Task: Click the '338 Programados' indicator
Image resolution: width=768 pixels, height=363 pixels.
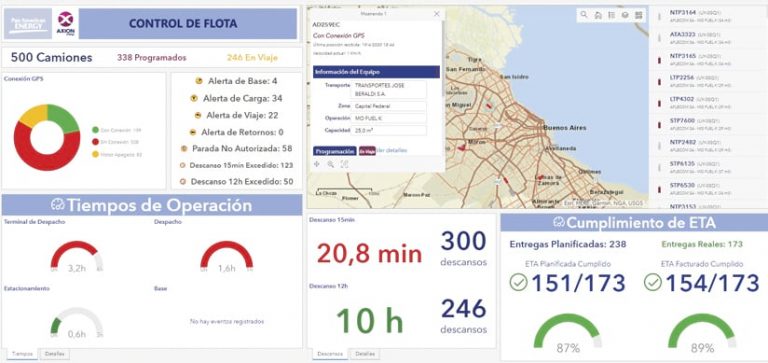Action: (151, 58)
